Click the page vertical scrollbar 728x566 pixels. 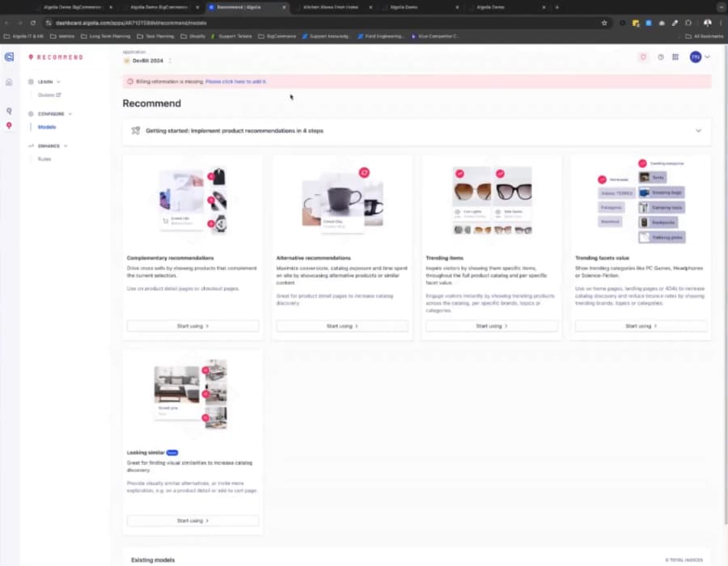[726, 285]
